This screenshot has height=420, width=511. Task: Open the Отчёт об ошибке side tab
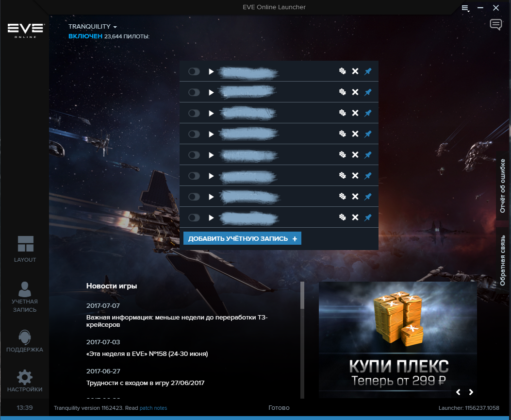[503, 186]
